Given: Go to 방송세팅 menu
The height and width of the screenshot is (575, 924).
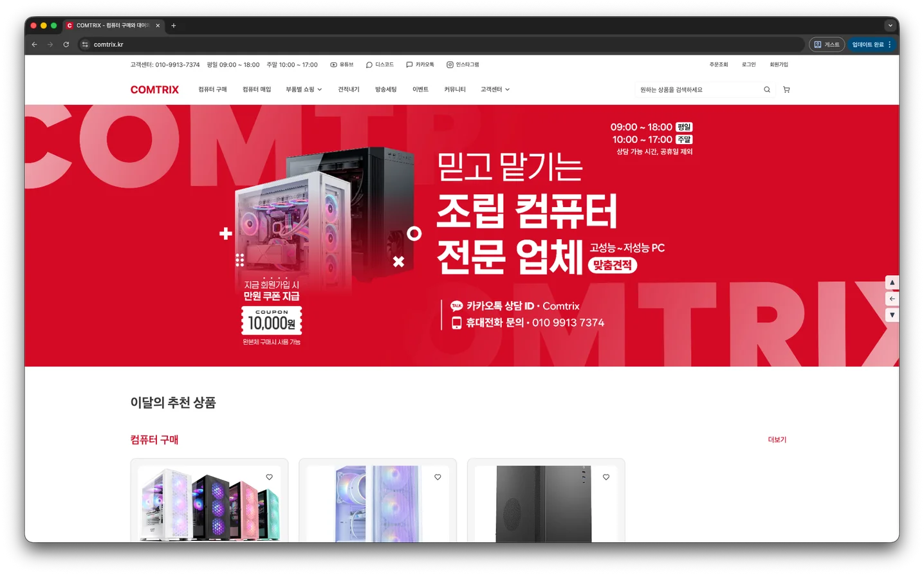Looking at the screenshot, I should (x=386, y=89).
